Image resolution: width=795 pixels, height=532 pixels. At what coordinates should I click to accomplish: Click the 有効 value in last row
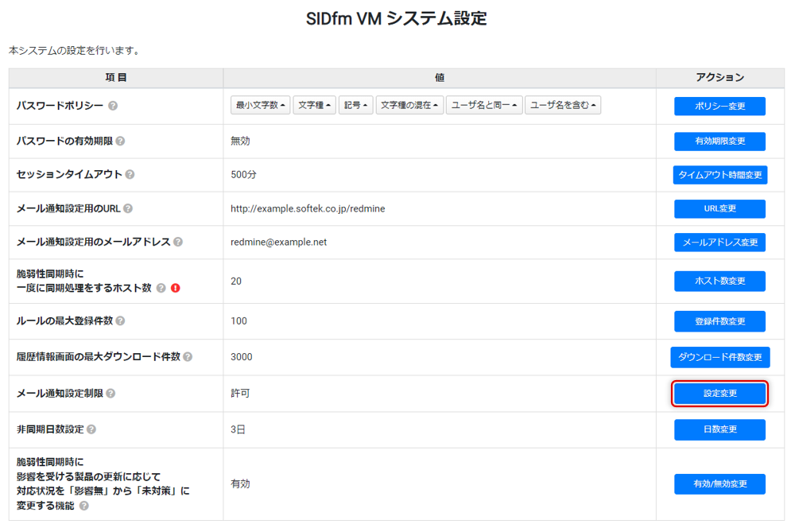(240, 483)
